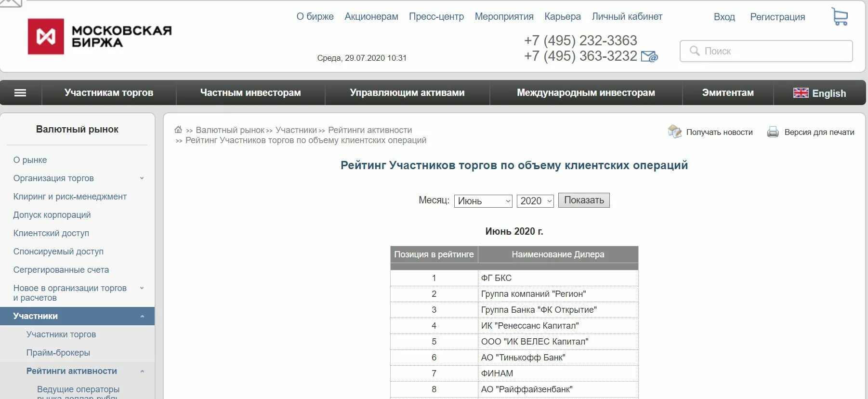Click ООО "ИК ВЕЛЕС Капитал" cell
The width and height of the screenshot is (868, 399).
558,342
